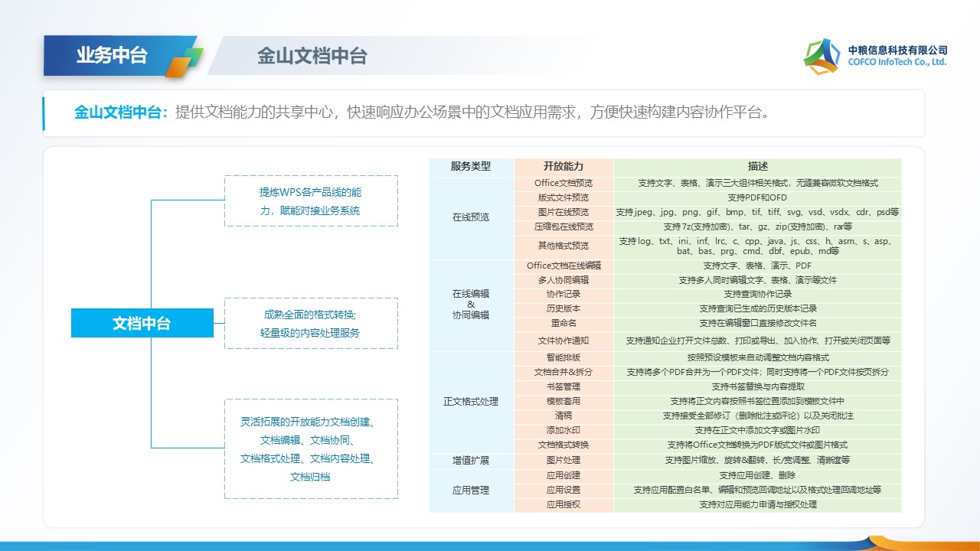Image resolution: width=980 pixels, height=551 pixels.
Task: Select the 成熟全面的格式转换 dashed box
Action: coord(310,323)
